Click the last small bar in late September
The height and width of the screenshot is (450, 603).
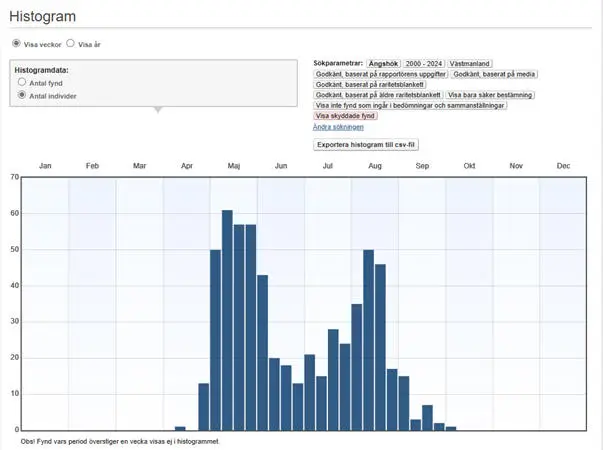click(450, 428)
